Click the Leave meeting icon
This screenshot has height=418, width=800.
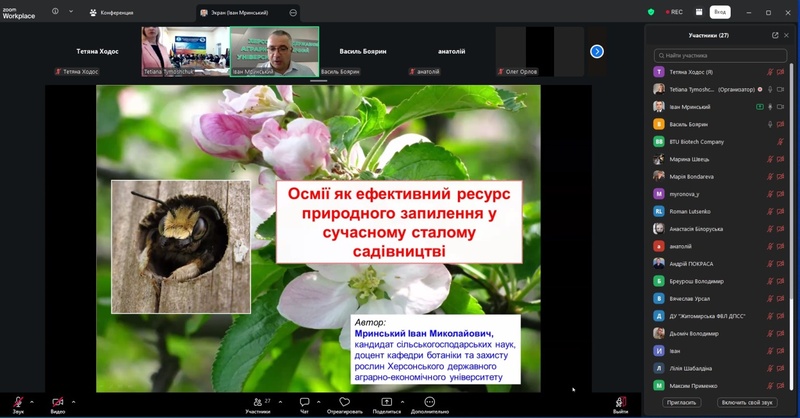(x=620, y=402)
